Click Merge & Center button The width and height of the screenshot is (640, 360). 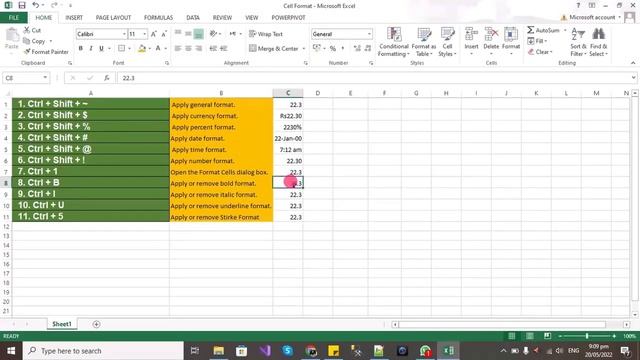click(274, 49)
